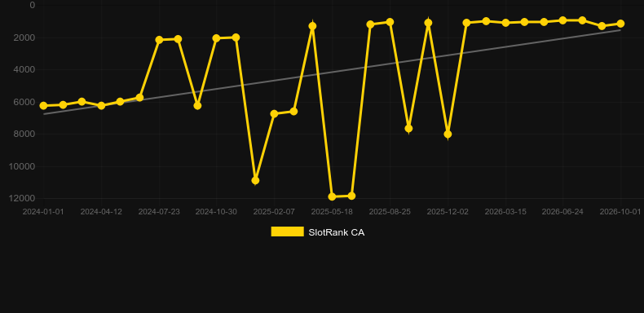This screenshot has height=313, width=644.
Task: Click the data point near rank 7650
Action: tap(408, 129)
